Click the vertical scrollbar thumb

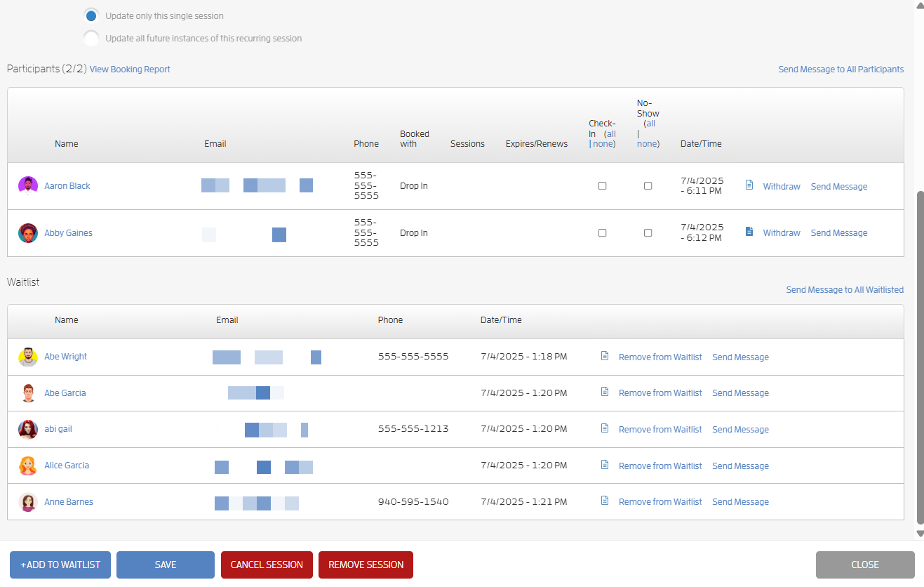click(920, 357)
